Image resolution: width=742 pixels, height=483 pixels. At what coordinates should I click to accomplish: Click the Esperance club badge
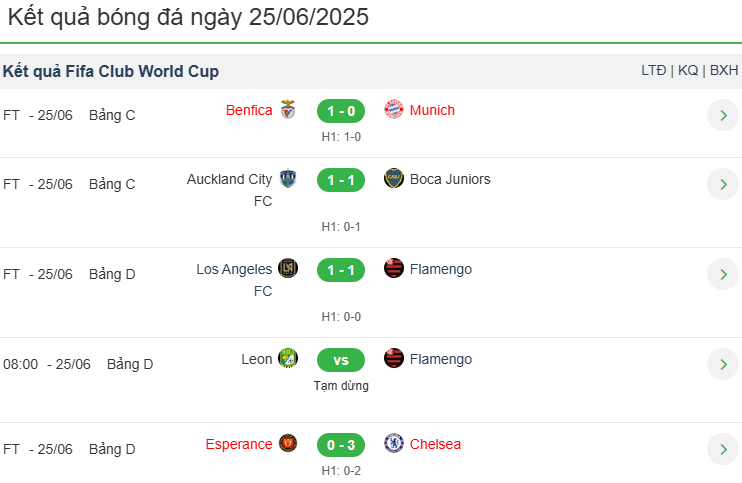(x=288, y=443)
